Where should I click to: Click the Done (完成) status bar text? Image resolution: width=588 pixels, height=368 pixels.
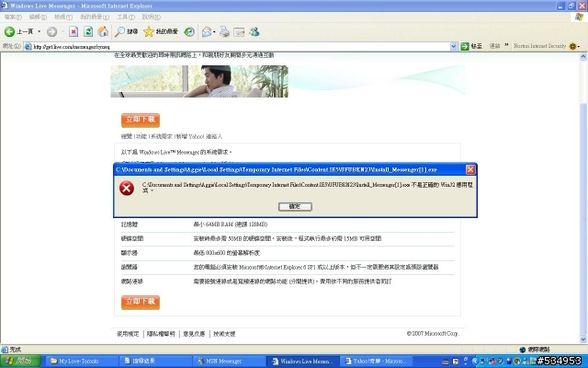pyautogui.click(x=16, y=350)
